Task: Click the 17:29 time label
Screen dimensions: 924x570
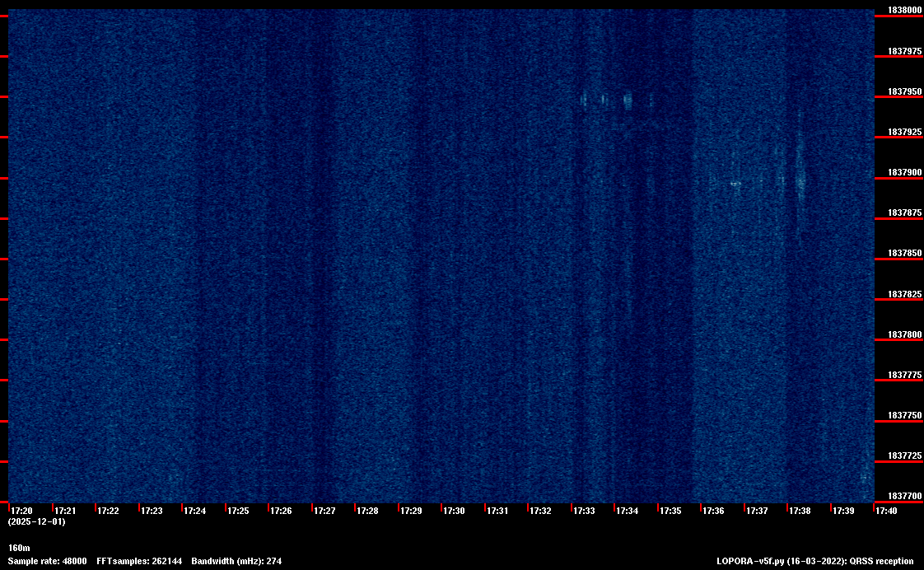Action: coord(411,511)
